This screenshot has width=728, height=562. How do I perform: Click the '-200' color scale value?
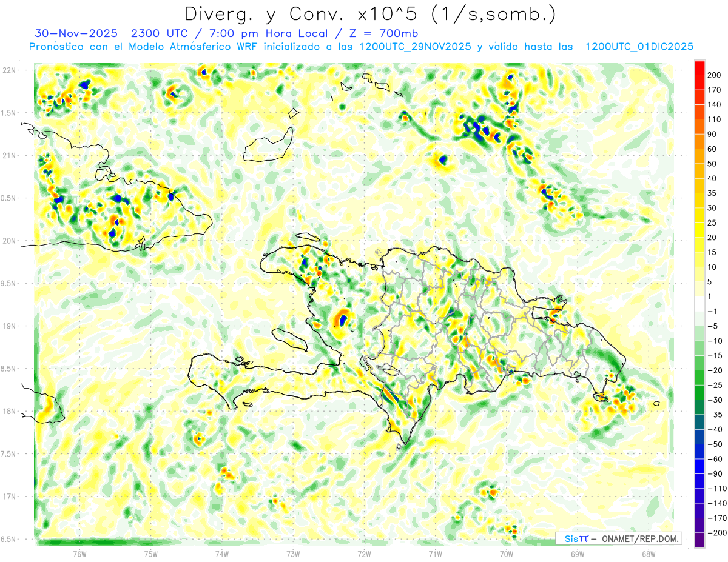pos(718,533)
